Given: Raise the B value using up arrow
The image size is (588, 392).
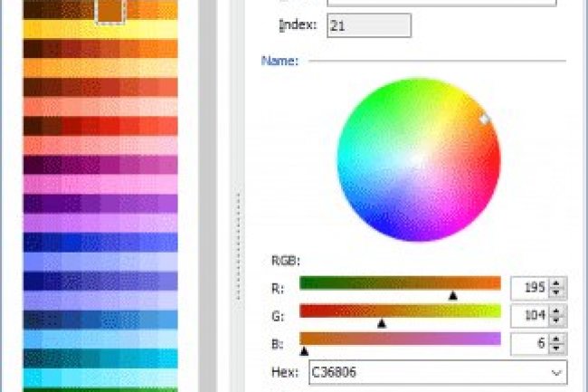Looking at the screenshot, I should (557, 339).
